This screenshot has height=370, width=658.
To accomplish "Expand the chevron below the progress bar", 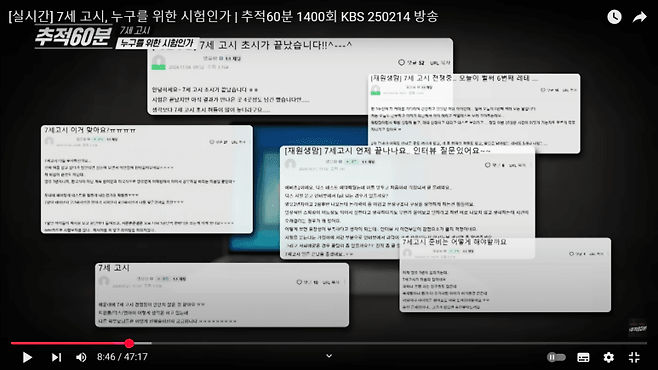I will point(329,356).
